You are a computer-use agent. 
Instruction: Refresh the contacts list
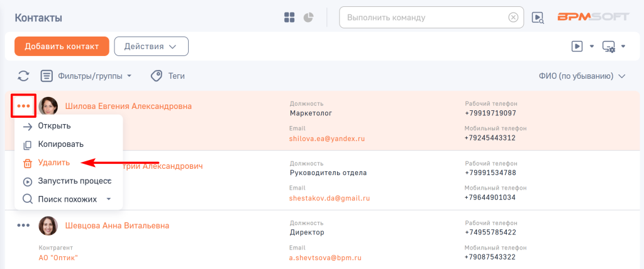[x=23, y=76]
